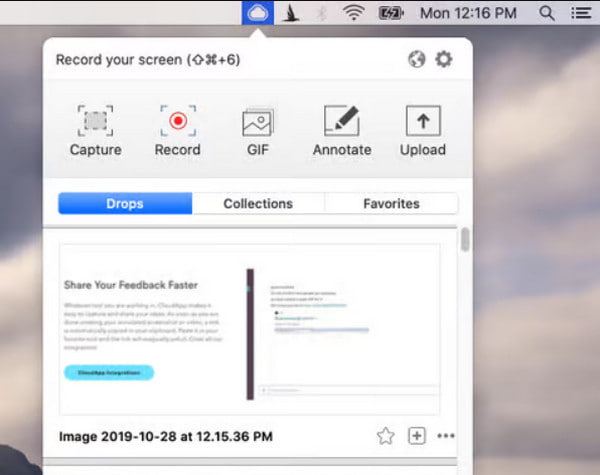
Task: Start a screen recording with Record
Action: pyautogui.click(x=178, y=131)
